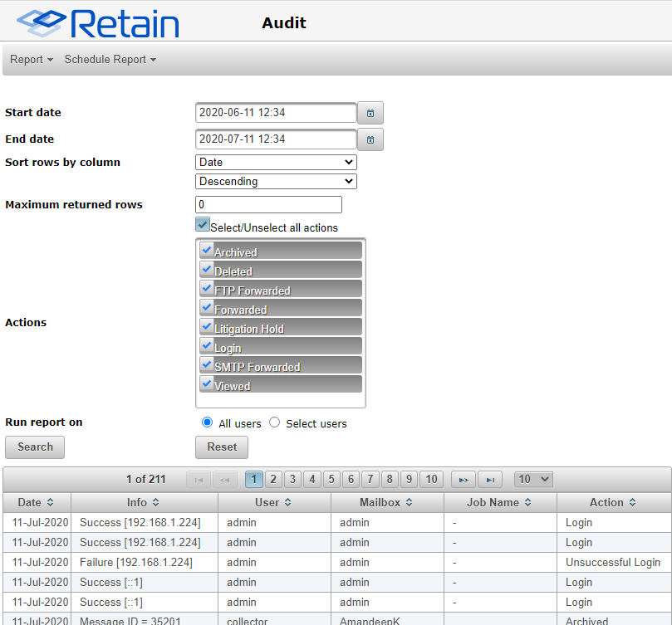The width and height of the screenshot is (672, 625).
Task: Click the Maximum returned rows field
Action: (268, 204)
